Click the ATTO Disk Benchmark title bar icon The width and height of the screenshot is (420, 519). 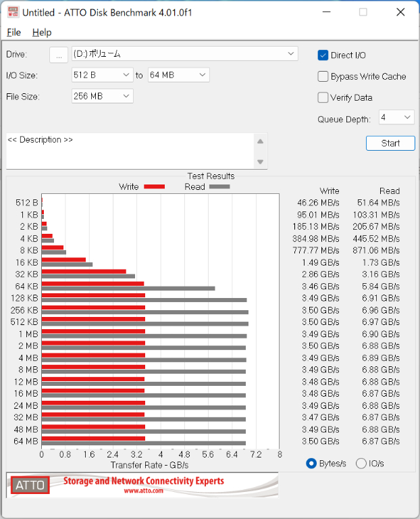pyautogui.click(x=13, y=13)
